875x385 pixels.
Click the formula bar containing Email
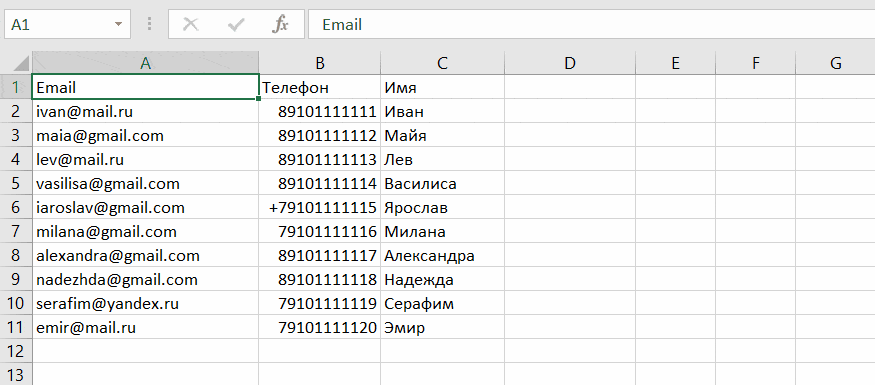point(592,25)
